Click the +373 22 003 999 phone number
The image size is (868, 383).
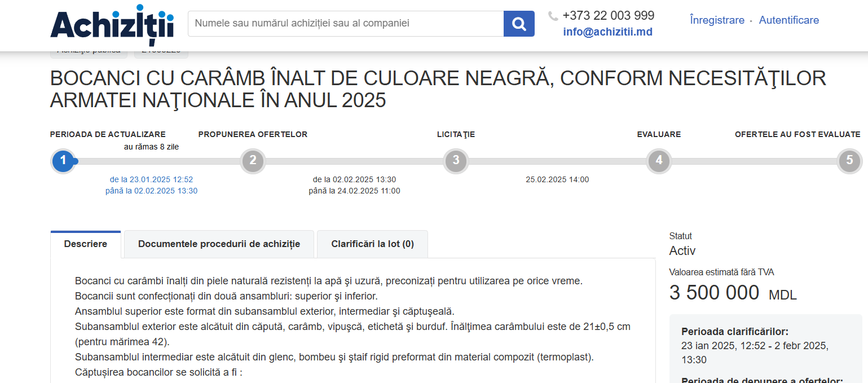[608, 15]
